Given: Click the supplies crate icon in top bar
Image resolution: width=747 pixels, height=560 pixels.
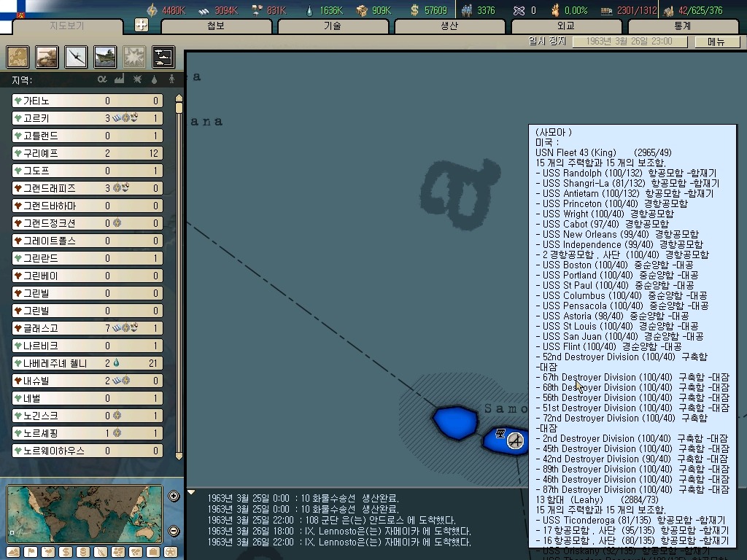Looking at the screenshot, I should coord(363,10).
